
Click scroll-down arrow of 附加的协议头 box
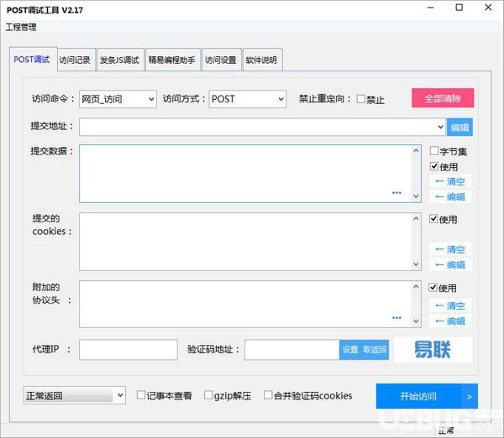416,321
